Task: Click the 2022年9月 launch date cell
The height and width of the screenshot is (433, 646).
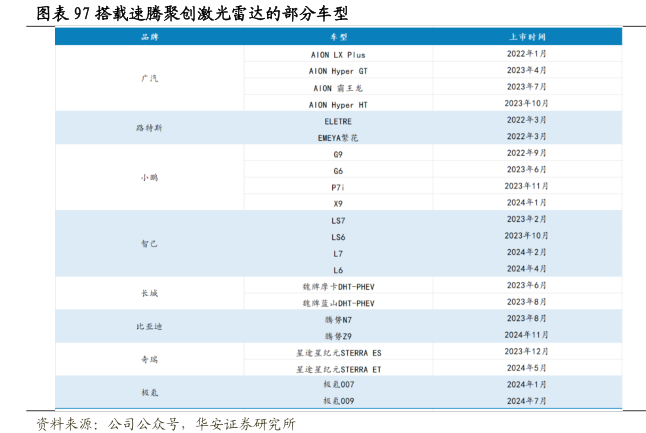Action: 526,153
